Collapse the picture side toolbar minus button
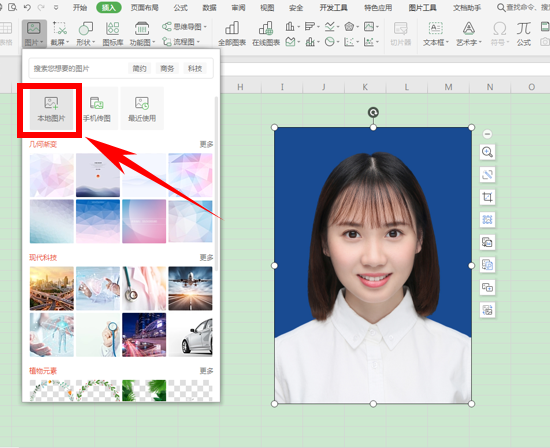 tap(487, 134)
